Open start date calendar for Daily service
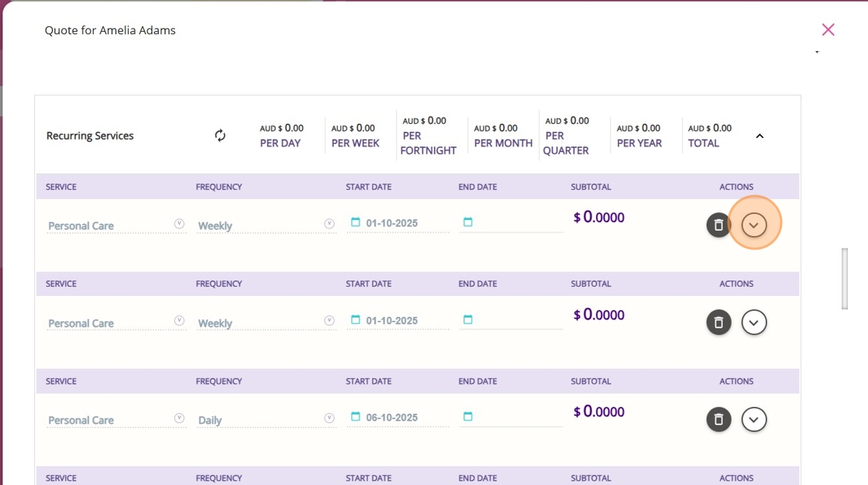868x485 pixels. pos(356,417)
